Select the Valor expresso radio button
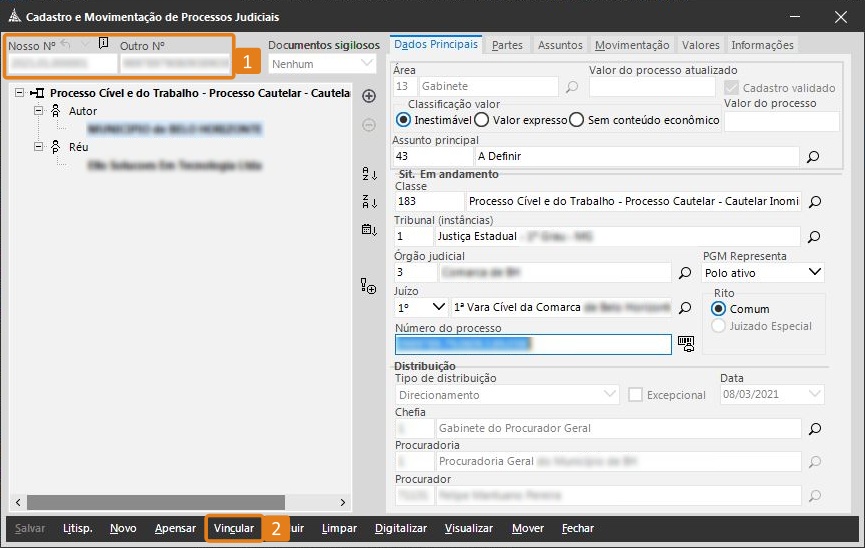Viewport: 865px width, 548px height. (x=482, y=120)
